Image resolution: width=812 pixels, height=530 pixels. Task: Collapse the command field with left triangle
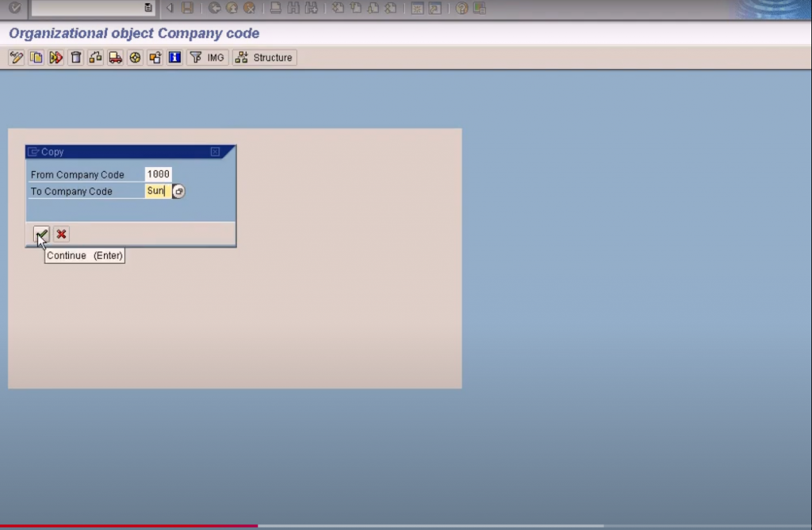pos(170,8)
